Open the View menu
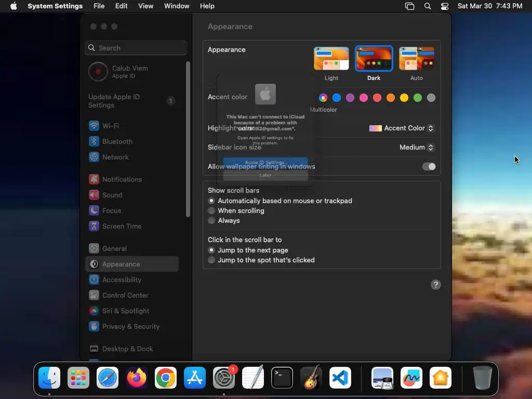This screenshot has height=399, width=532. (x=145, y=6)
